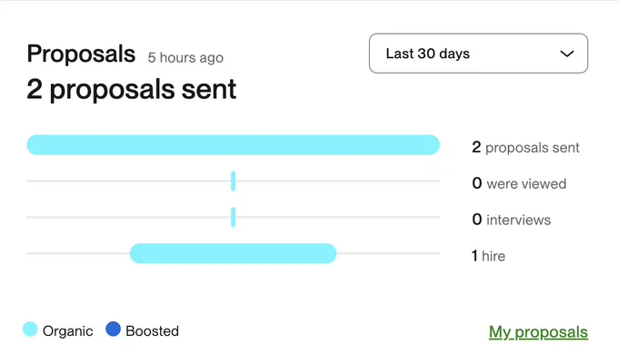Click the 2 proposals sent stat label

point(525,147)
